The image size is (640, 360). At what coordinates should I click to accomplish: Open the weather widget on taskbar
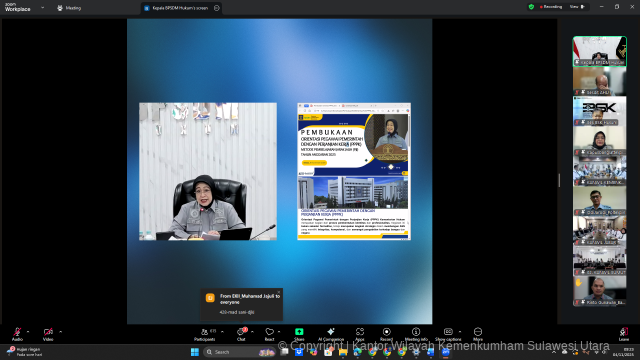coord(24,352)
